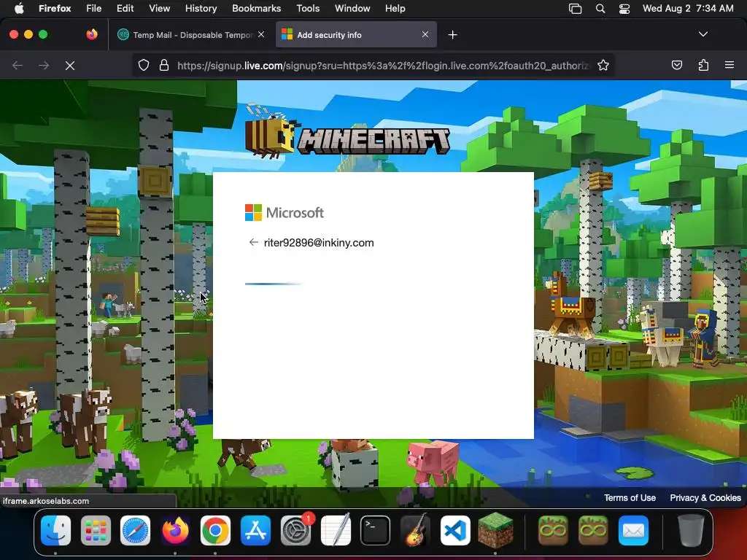Go forward one page
Viewport: 747px width, 560px height.
(x=43, y=65)
